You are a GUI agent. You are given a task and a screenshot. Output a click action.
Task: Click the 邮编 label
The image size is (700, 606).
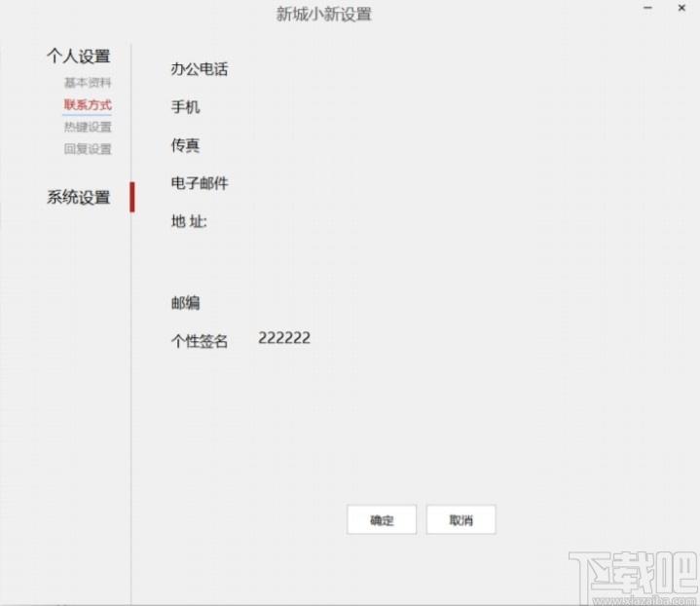click(185, 303)
